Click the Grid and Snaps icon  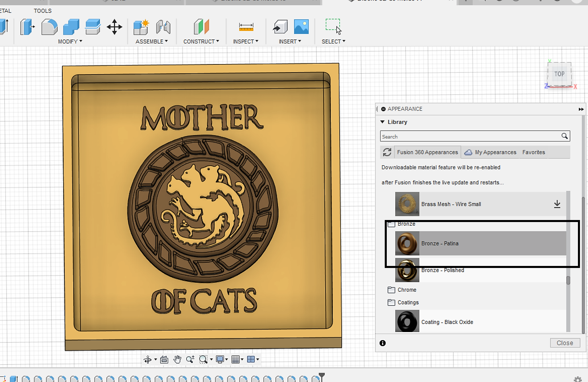coord(236,359)
